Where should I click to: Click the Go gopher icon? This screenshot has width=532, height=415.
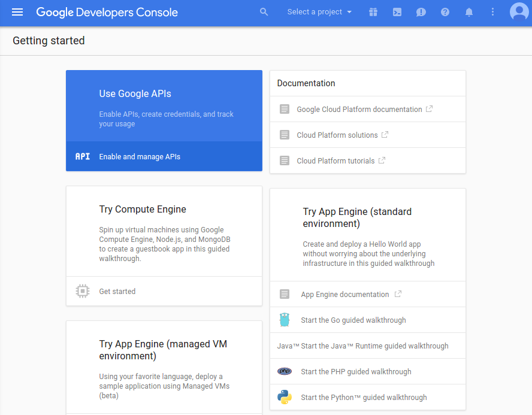(285, 320)
